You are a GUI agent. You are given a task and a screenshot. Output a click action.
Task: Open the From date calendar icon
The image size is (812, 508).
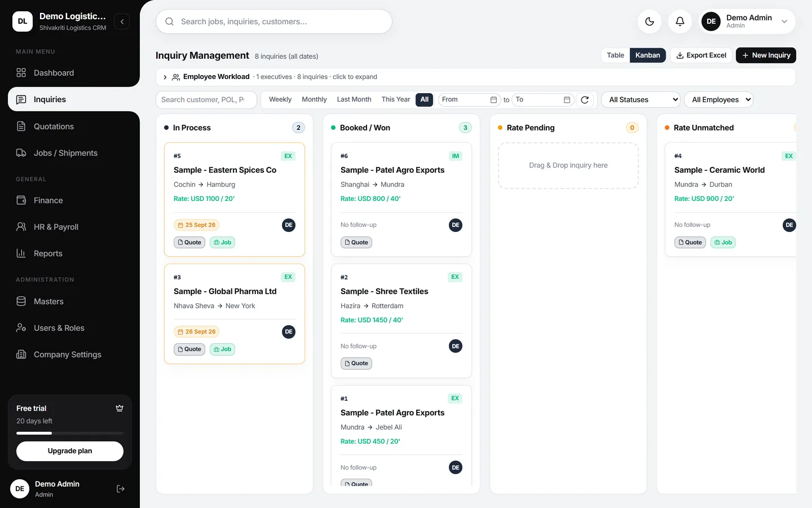click(493, 100)
